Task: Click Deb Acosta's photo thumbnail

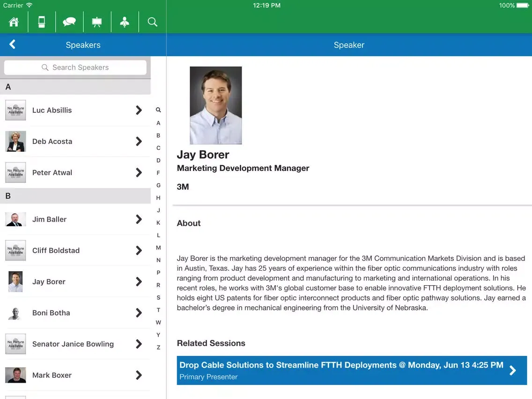Action: click(x=15, y=141)
